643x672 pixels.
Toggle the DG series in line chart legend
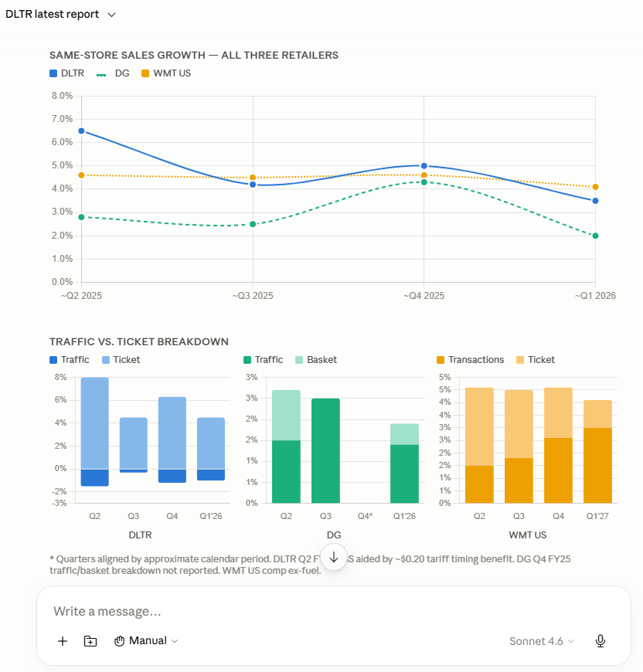[x=113, y=73]
